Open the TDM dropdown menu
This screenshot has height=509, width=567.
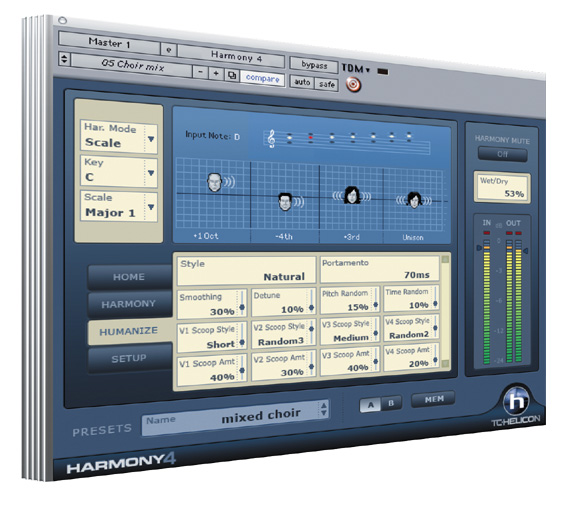[356, 68]
